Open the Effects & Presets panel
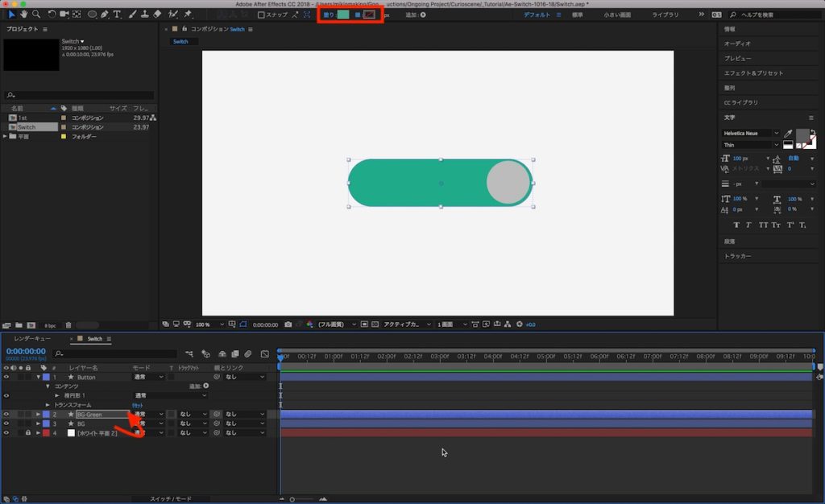Screen dimensions: 825x504 point(753,73)
